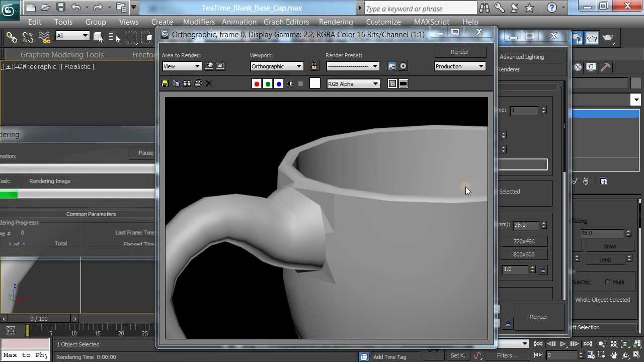644x362 pixels.
Task: Click the Select Object arrow icon
Action: (x=98, y=37)
